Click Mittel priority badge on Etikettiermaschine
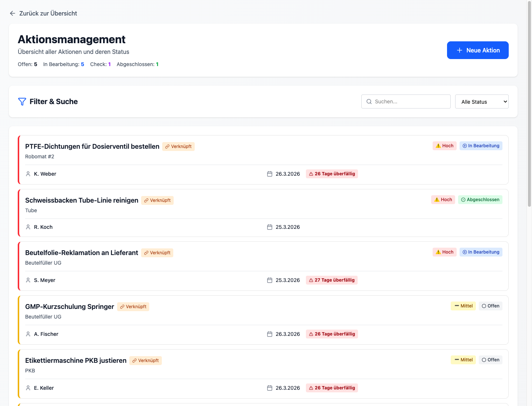 click(463, 360)
